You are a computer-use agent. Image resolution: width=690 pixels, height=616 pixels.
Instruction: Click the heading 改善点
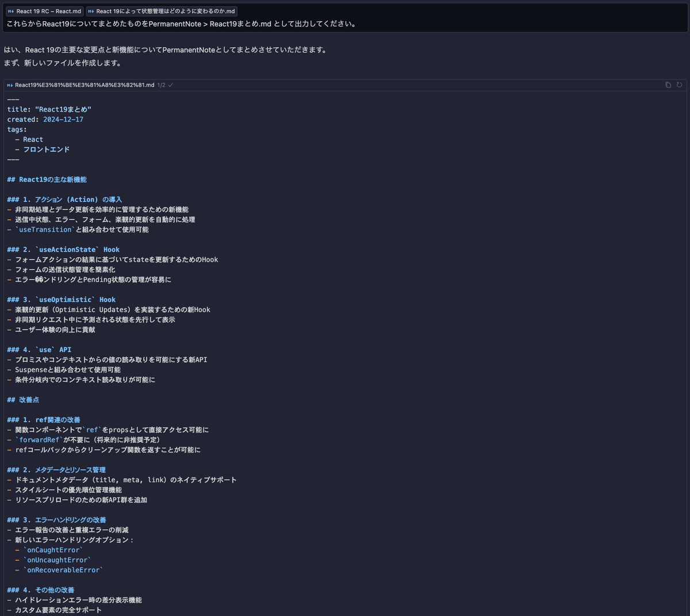(23, 400)
